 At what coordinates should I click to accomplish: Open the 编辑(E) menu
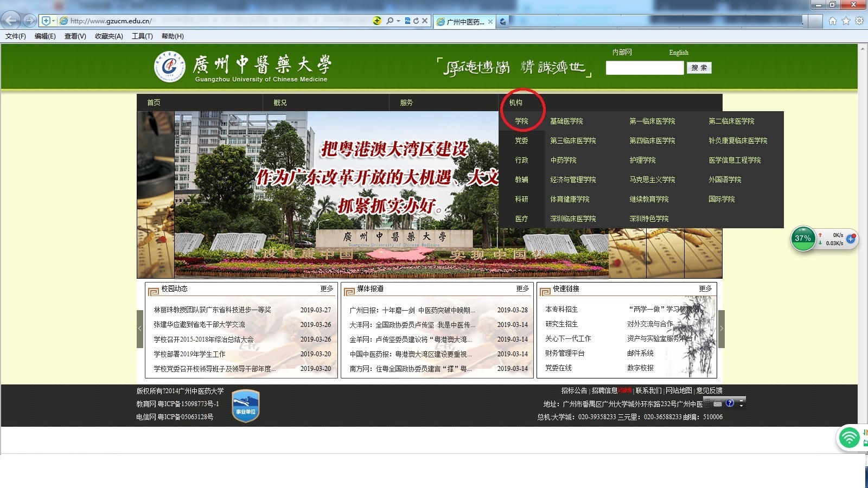point(45,36)
